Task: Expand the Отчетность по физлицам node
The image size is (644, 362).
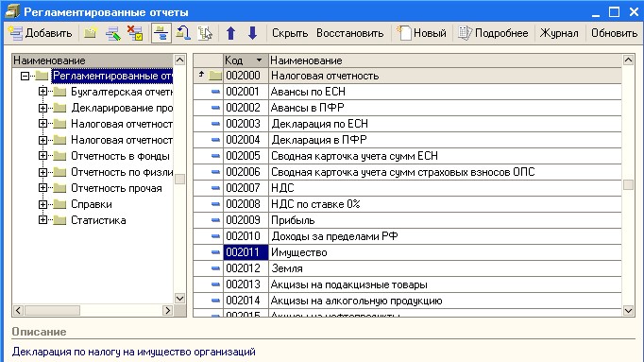Action: (43, 172)
